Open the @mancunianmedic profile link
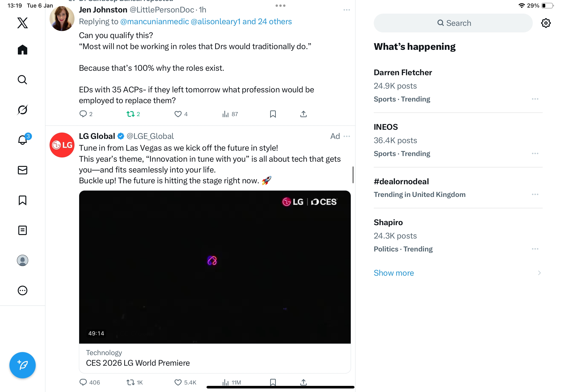561x392 pixels. point(155,22)
